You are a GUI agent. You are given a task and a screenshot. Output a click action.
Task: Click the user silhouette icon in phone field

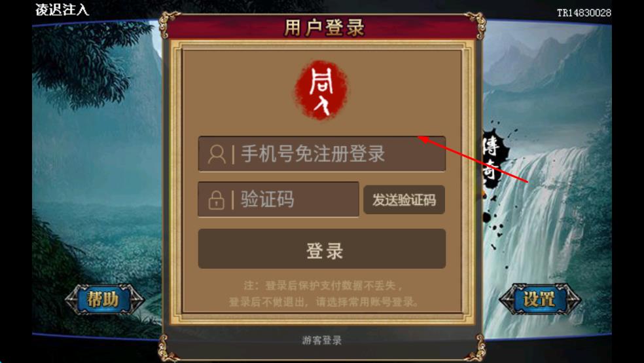click(217, 155)
